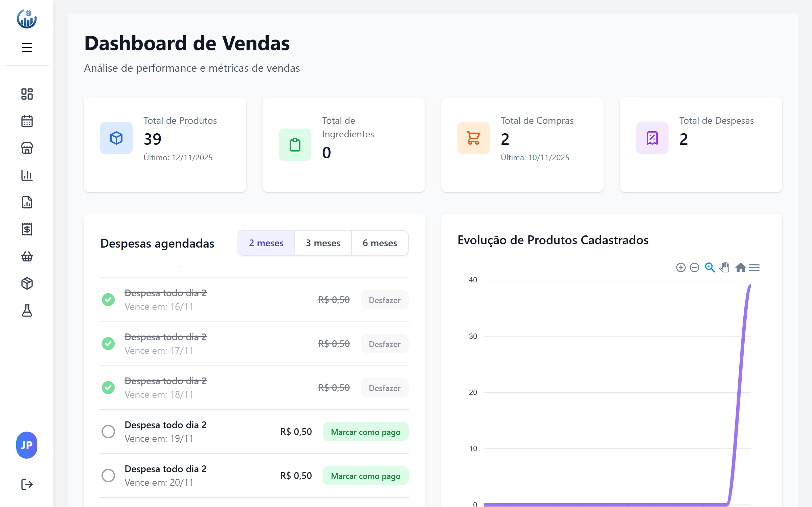Select the bar chart statistics sidebar icon
812x507 pixels.
click(x=27, y=175)
